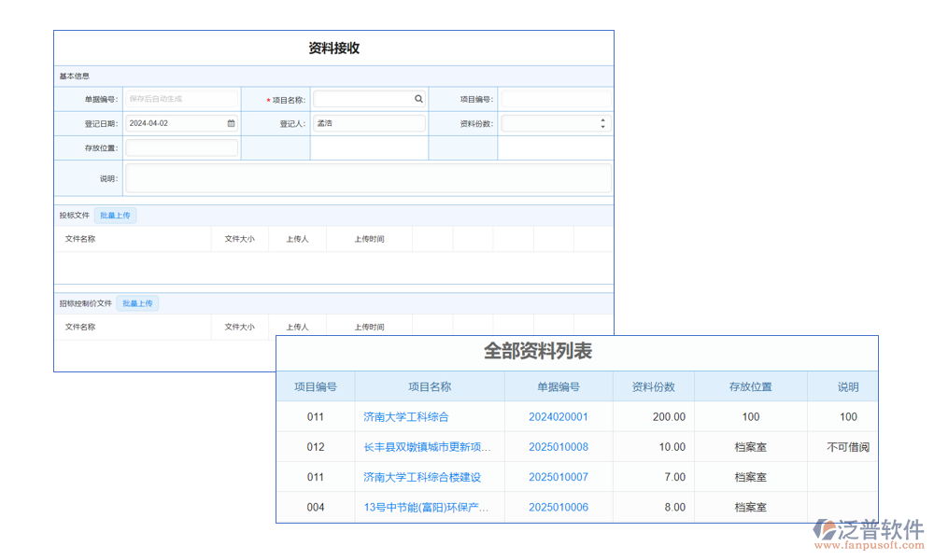Click the 泛普软件 logo icon
Image resolution: width=934 pixels, height=560 pixels.
coord(825,529)
